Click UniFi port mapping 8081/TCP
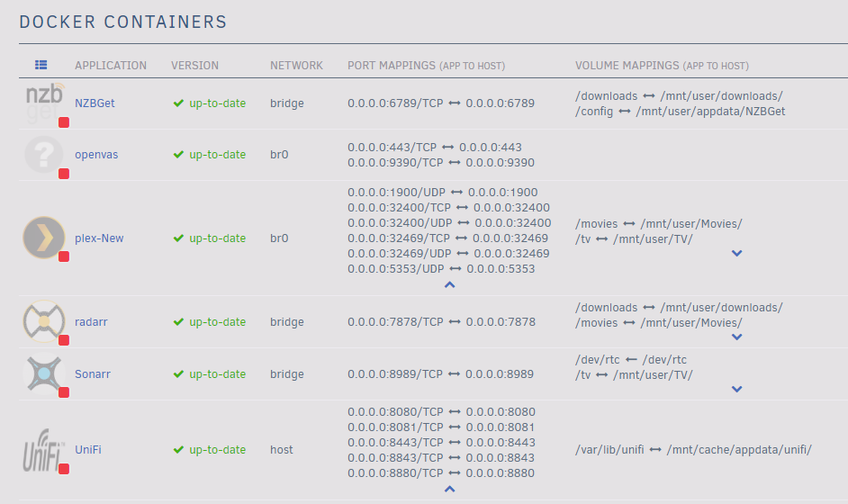This screenshot has width=848, height=504. 441,427
